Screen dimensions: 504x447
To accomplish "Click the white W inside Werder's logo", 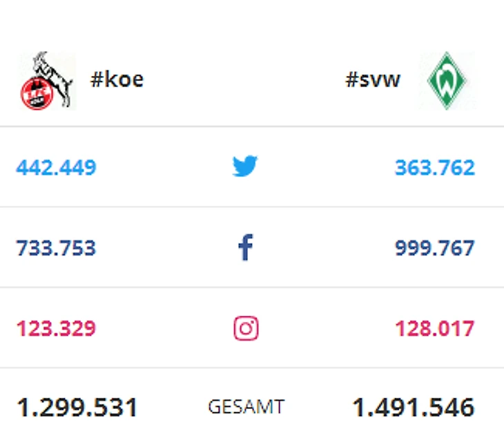I will click(447, 82).
